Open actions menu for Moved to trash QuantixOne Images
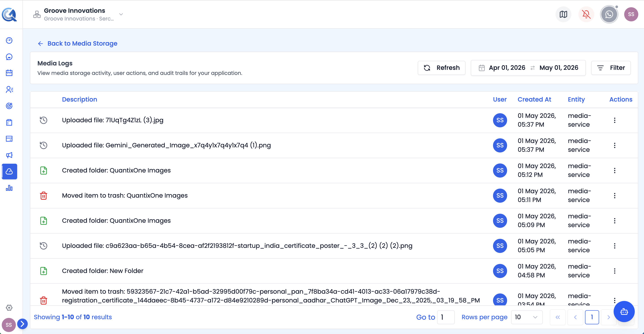This screenshot has width=644, height=334. 615,196
